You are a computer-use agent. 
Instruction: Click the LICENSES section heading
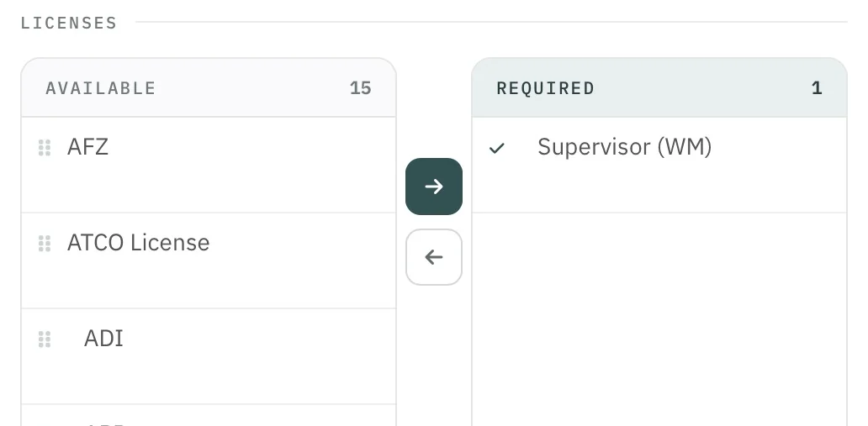tap(69, 23)
